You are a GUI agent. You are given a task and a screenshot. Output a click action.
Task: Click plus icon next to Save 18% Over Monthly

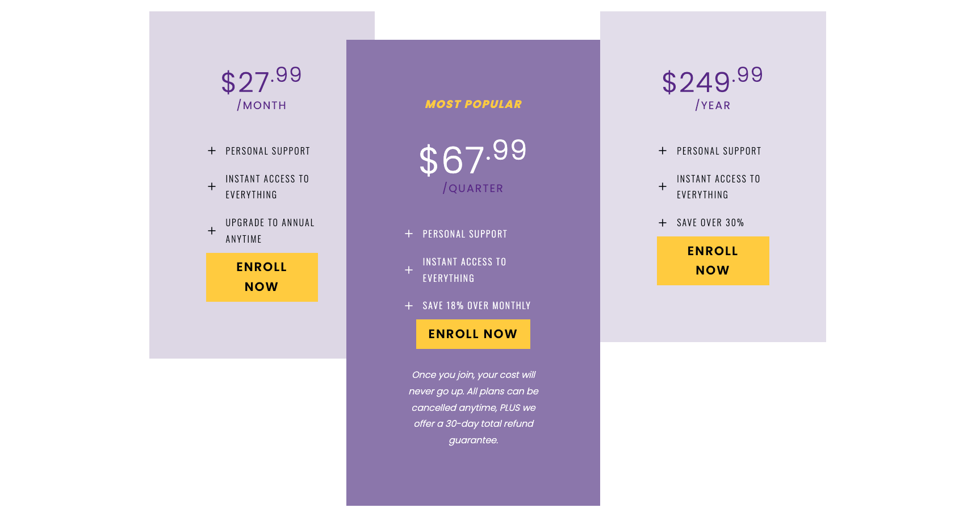(x=409, y=306)
